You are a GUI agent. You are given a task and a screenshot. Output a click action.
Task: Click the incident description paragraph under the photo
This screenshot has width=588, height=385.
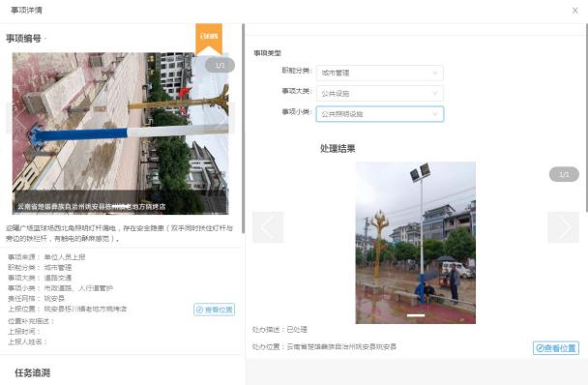[119, 233]
